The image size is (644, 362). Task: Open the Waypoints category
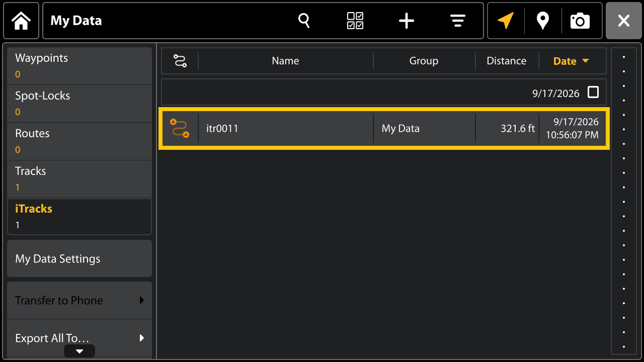pyautogui.click(x=79, y=66)
